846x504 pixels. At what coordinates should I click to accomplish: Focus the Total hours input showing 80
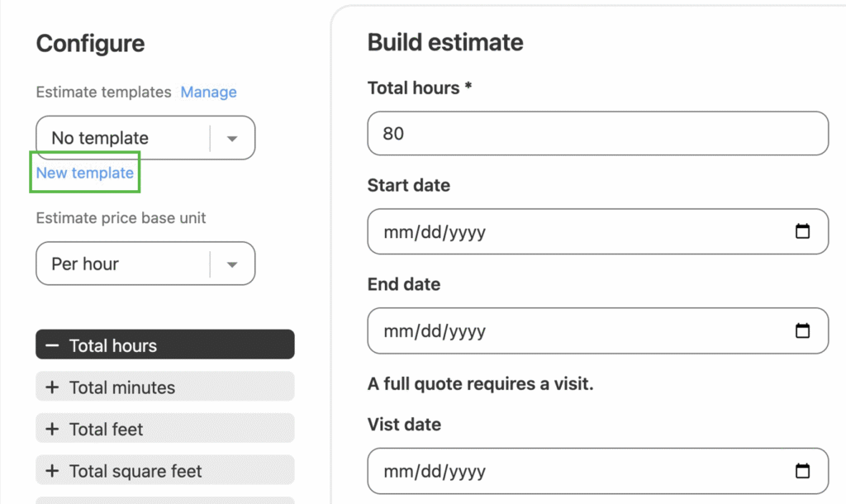pyautogui.click(x=596, y=133)
